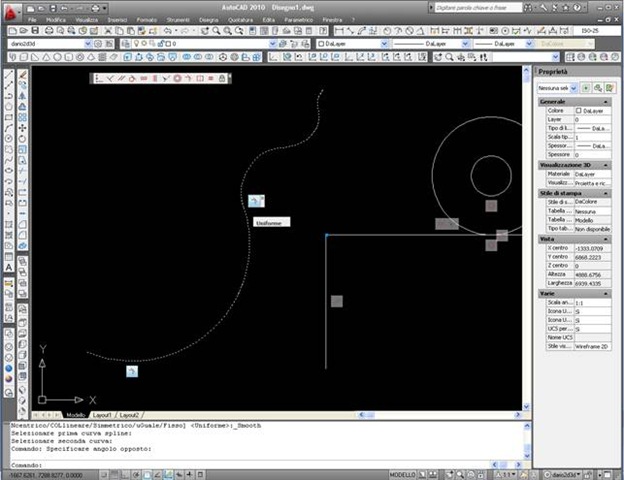Click the star favorites icon in title bar
624x480 pixels.
566,8
